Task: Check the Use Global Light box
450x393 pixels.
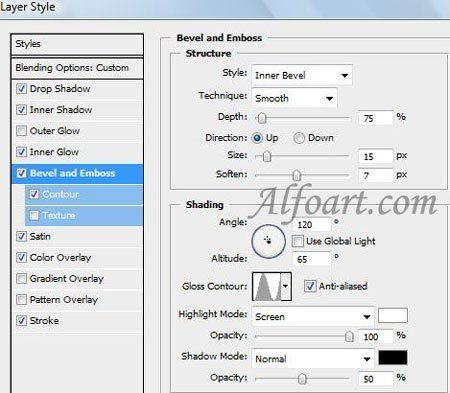Action: [298, 241]
